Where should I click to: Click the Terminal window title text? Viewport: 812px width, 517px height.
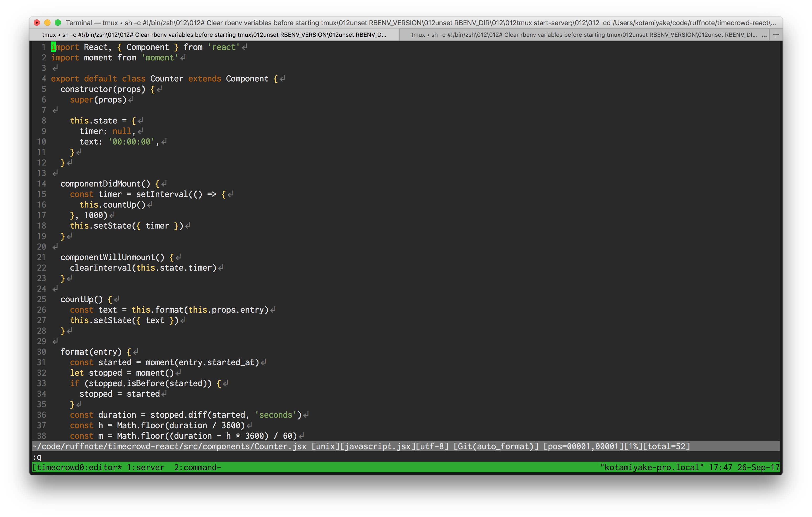[420, 23]
